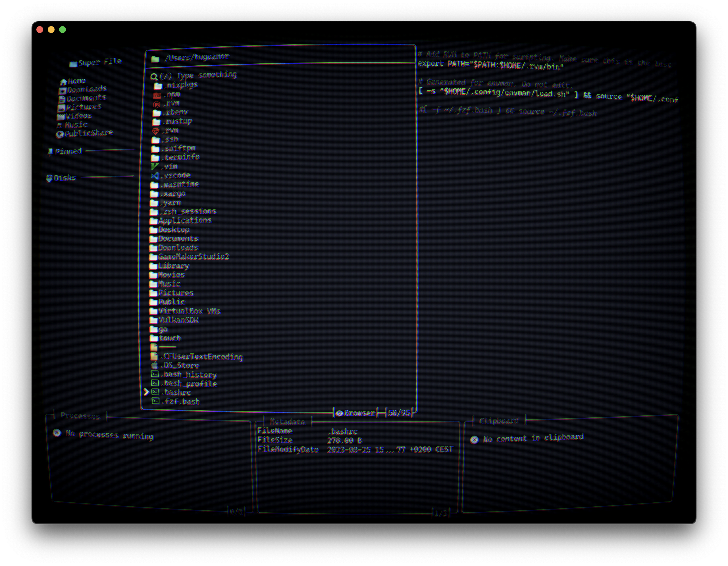Click the Apple icon beside .DS_Store
This screenshot has height=566, width=728.
(154, 365)
